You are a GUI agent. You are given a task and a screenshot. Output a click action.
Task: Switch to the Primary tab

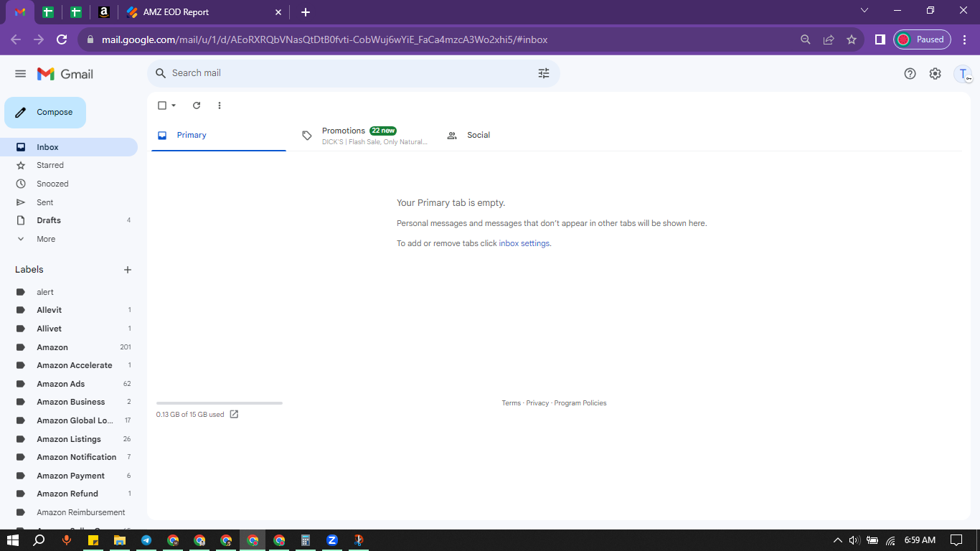(219, 135)
